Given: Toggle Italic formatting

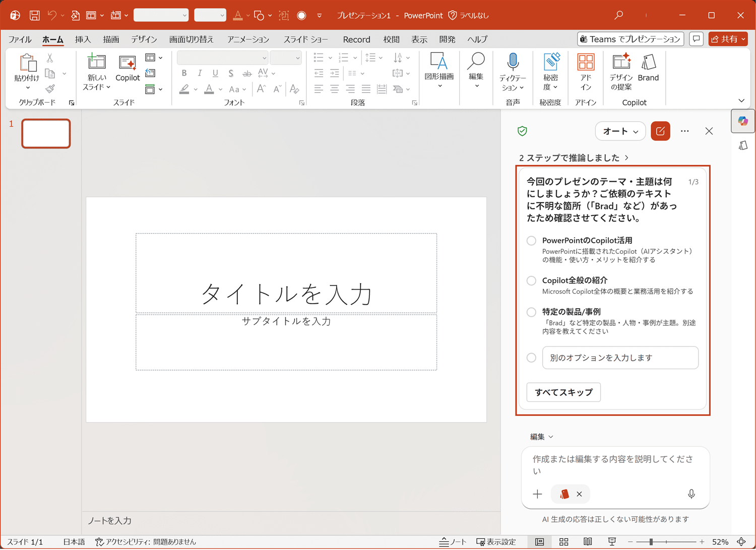Looking at the screenshot, I should 200,74.
